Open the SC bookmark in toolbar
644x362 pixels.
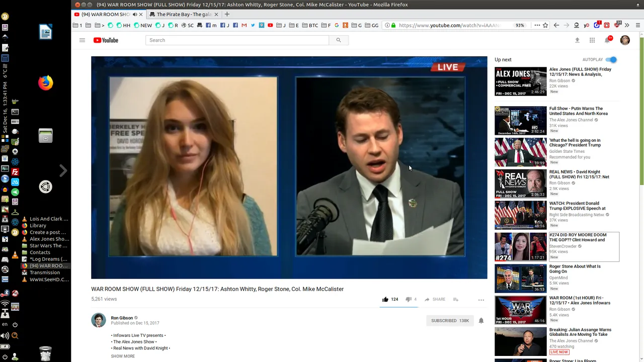pyautogui.click(x=187, y=25)
